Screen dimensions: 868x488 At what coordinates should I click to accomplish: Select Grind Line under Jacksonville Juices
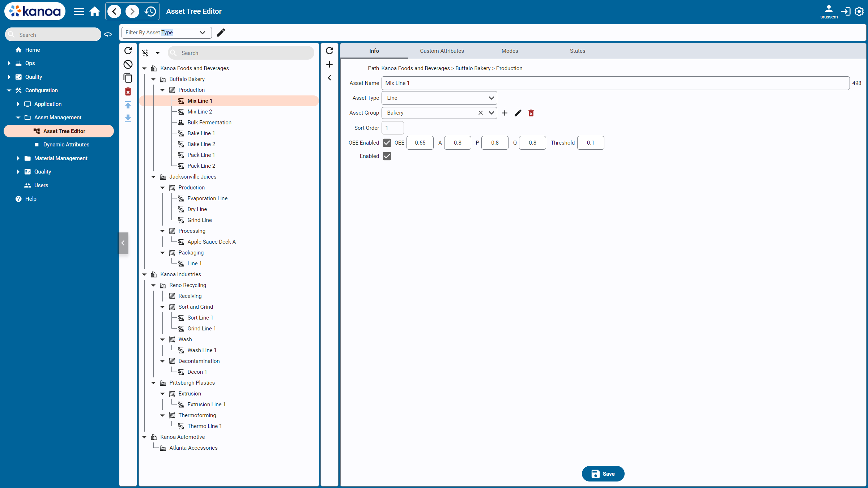(x=199, y=220)
